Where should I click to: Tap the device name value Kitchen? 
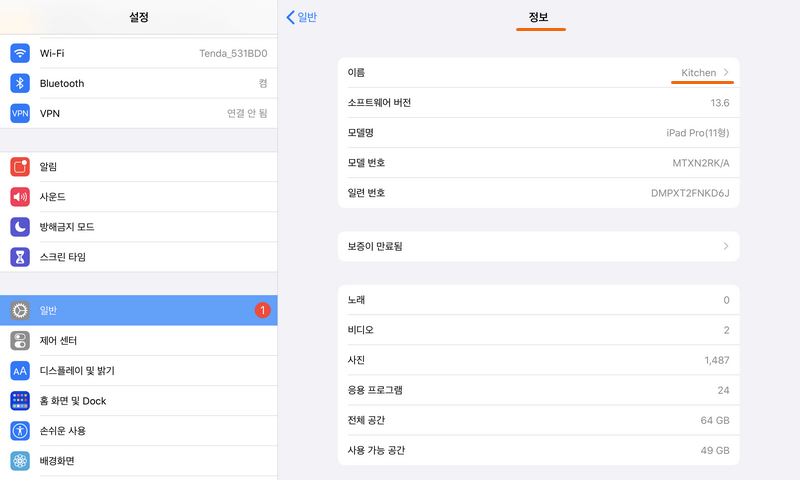[x=698, y=72]
